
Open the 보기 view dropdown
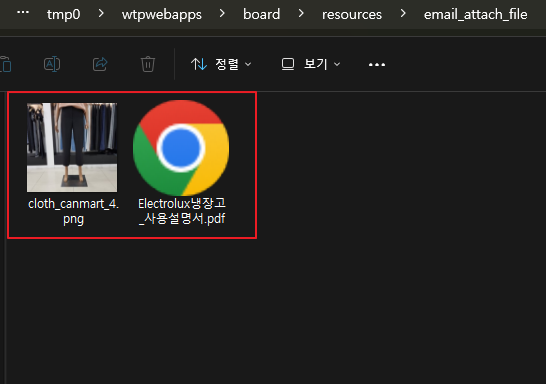311,64
